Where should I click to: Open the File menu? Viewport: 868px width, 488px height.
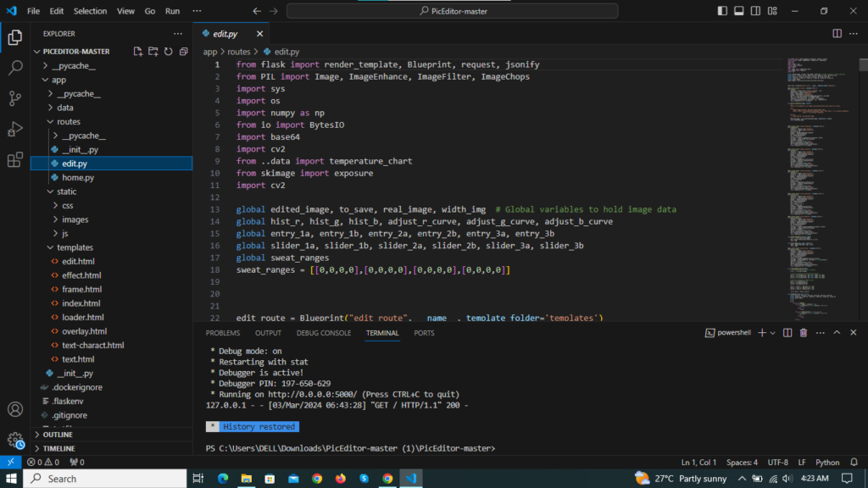click(33, 11)
